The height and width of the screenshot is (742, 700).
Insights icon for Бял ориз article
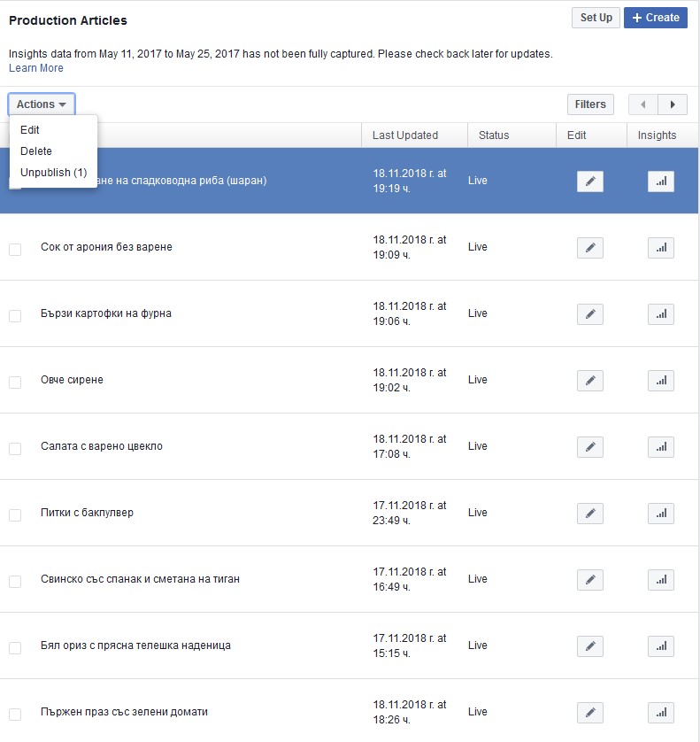[x=661, y=646]
